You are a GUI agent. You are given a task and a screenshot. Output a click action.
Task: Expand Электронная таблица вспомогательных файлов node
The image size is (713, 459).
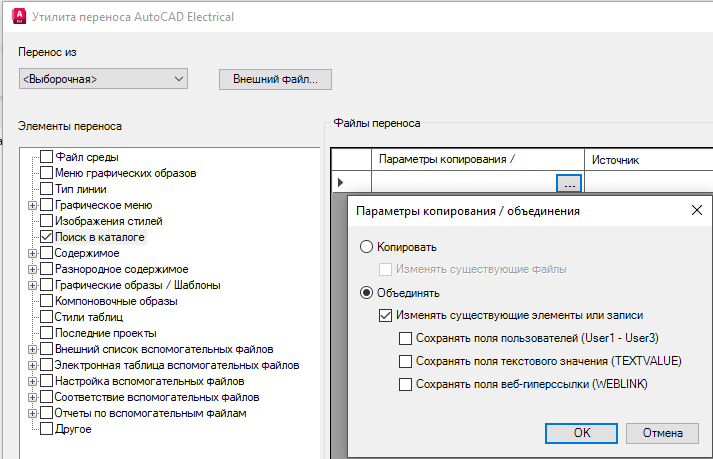coord(32,365)
